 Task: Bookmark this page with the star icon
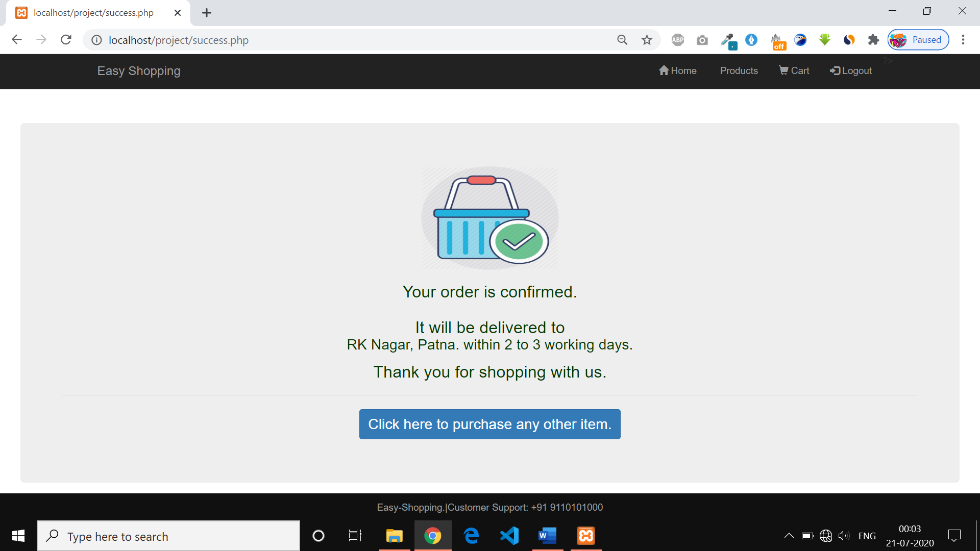[647, 40]
